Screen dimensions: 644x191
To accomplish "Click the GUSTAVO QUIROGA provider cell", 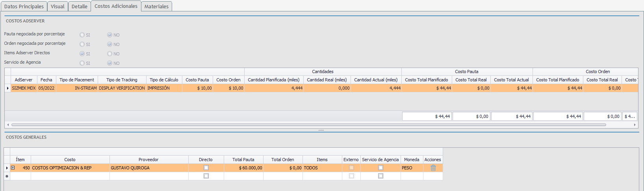I will coord(148,168).
